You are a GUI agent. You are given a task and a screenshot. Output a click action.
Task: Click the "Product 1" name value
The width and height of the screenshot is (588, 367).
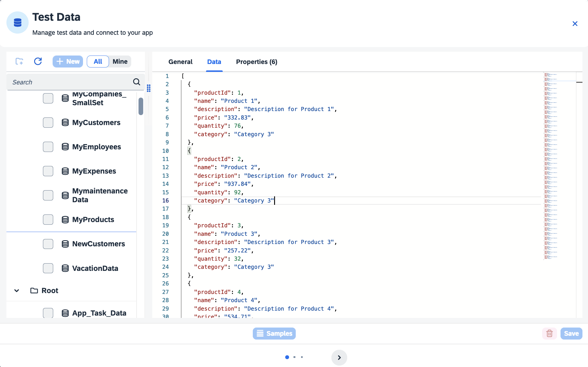239,101
